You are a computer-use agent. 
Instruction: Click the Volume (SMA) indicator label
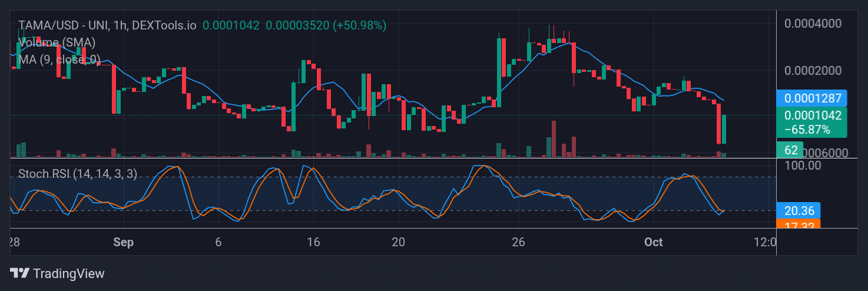(x=57, y=42)
